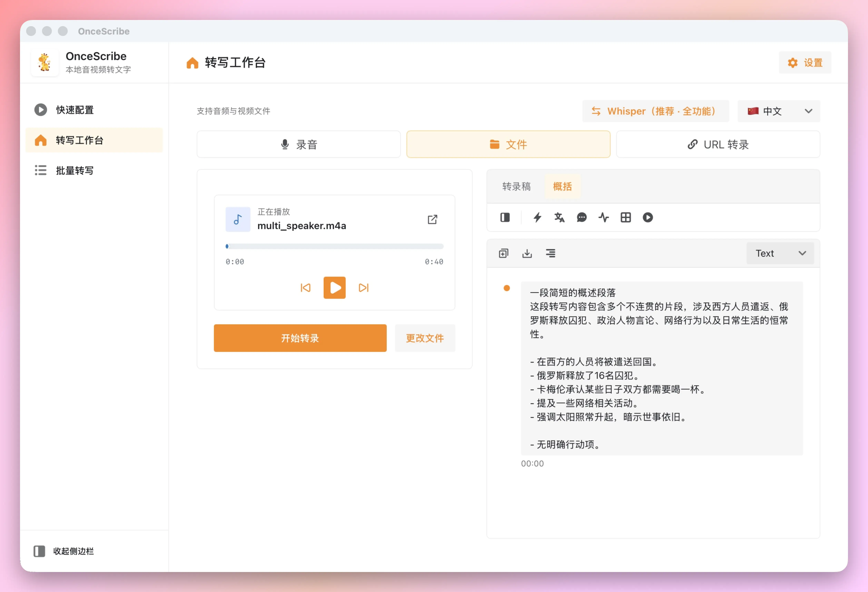Toggle the side panel layout icon in toolbar
Image resolution: width=868 pixels, height=592 pixels.
(x=505, y=217)
